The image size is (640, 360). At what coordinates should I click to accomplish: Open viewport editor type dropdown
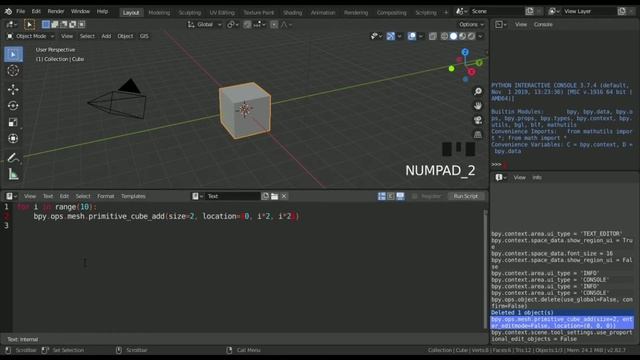coord(11,24)
